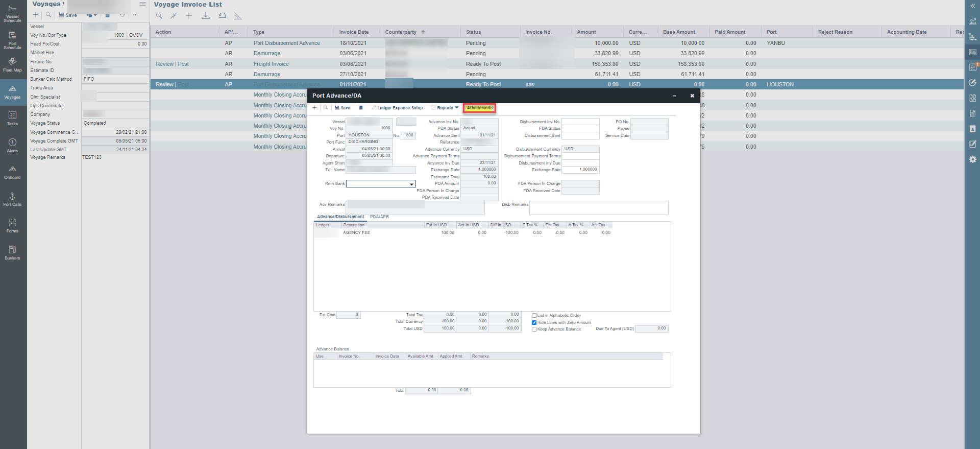Viewport: 980px width, 449px height.
Task: Click refresh icon in Voyage Invoice List toolbar
Action: click(x=222, y=16)
